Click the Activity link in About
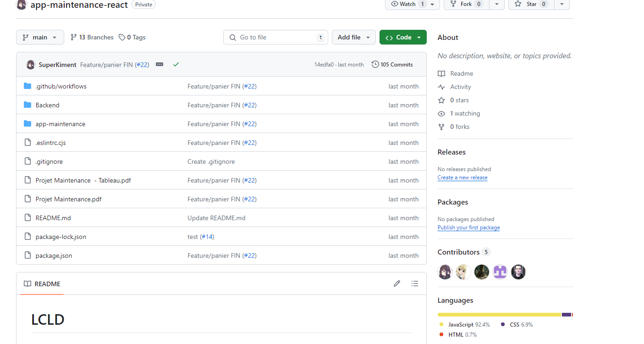This screenshot has height=344, width=644. point(461,87)
